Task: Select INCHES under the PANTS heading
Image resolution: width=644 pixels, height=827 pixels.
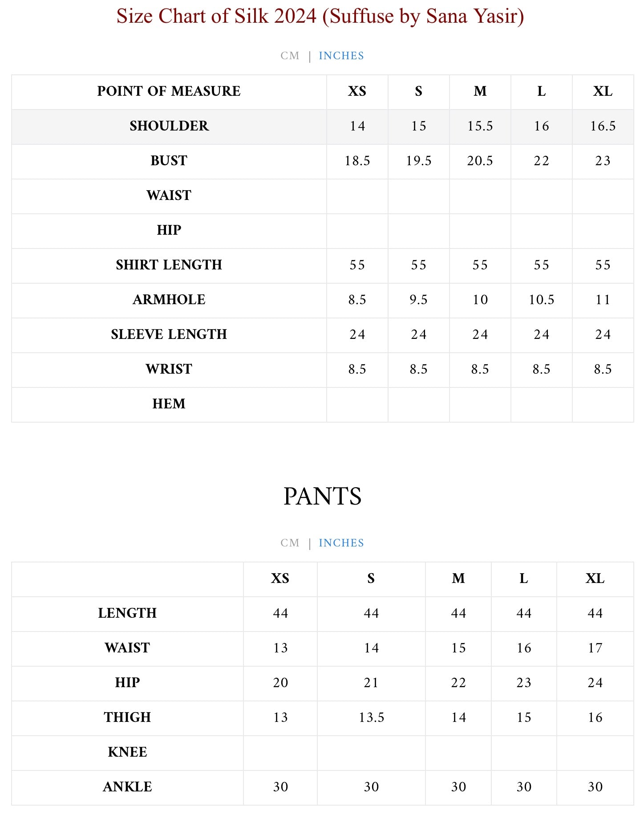Action: point(341,543)
